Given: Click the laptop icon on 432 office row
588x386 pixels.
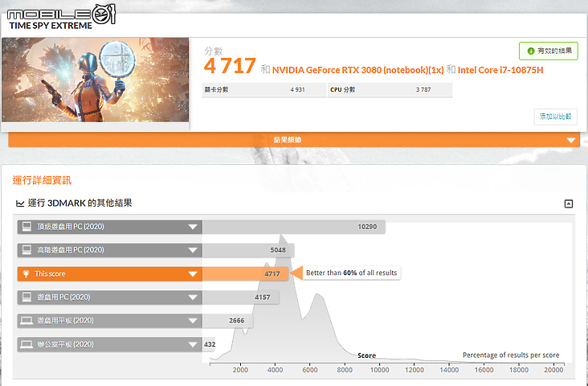Looking at the screenshot, I should pos(27,344).
